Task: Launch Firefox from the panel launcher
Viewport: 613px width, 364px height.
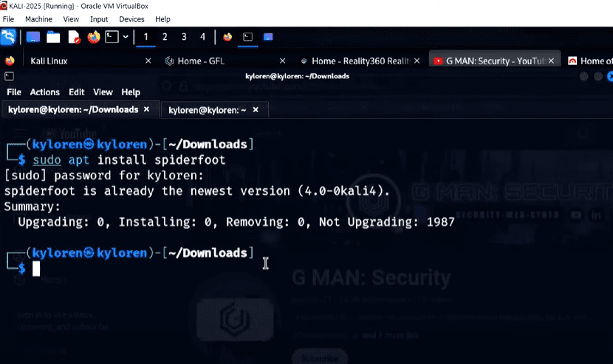Action: [x=93, y=37]
